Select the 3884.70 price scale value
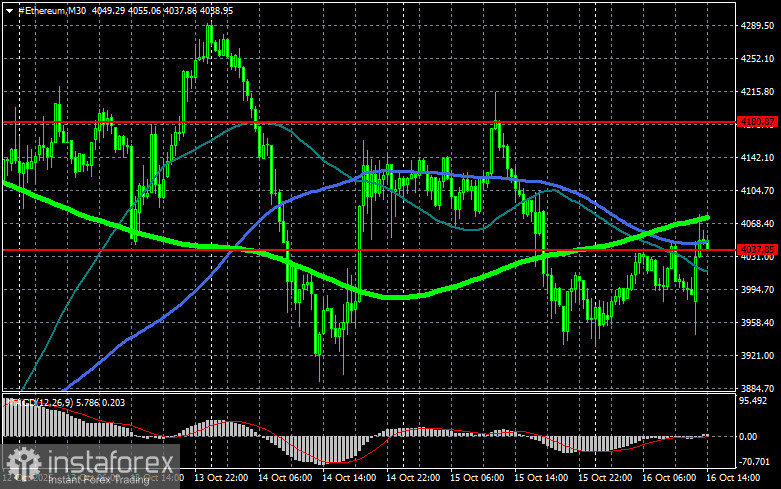 click(x=758, y=388)
